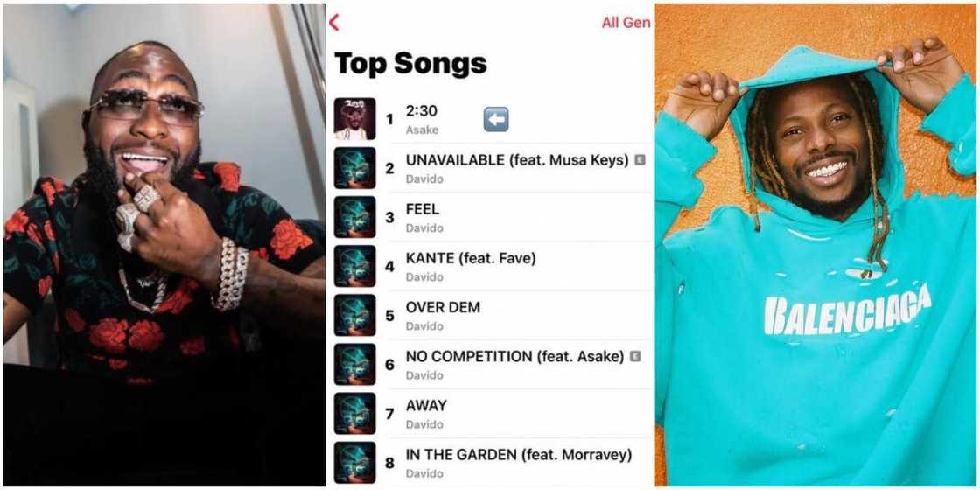Open IN THE GARDEN feat. Morravey
980x490 pixels.
491,463
